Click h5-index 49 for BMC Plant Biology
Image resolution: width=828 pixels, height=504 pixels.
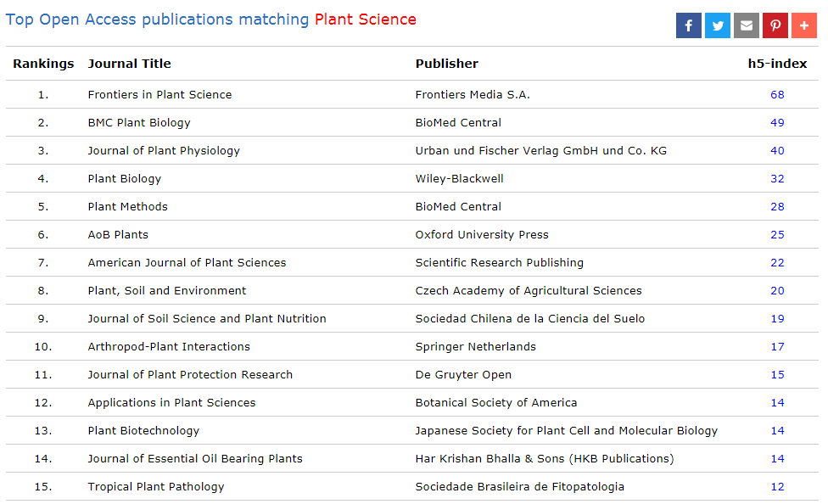tap(777, 123)
